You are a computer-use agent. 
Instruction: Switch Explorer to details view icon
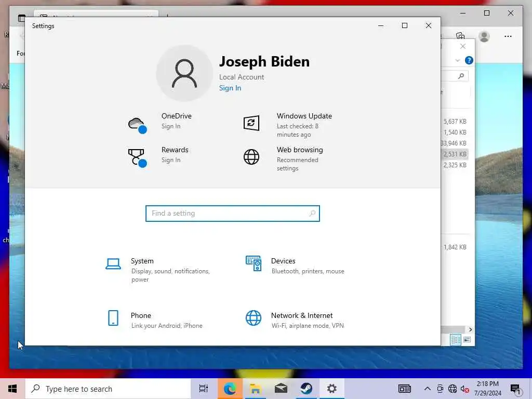[x=456, y=340]
